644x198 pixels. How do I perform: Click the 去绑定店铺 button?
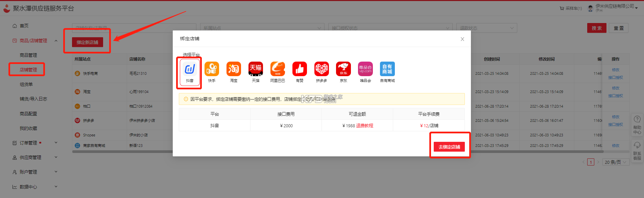point(449,147)
